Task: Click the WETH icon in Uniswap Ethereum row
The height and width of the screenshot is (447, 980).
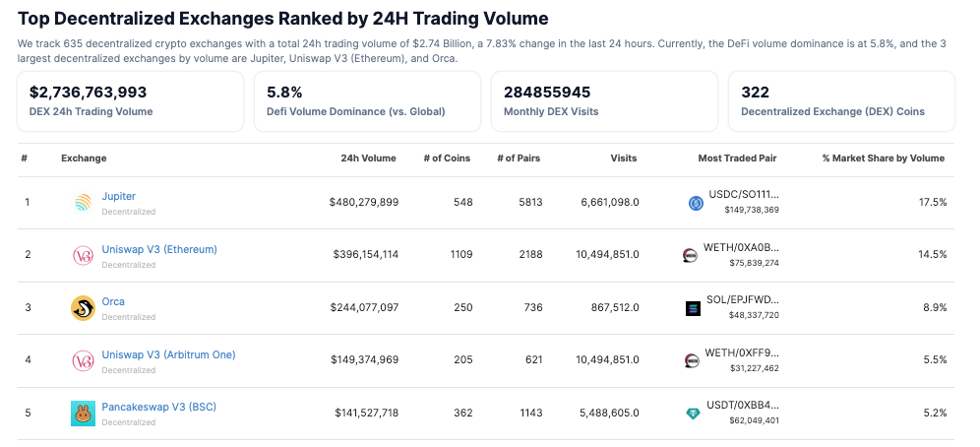Action: [691, 255]
